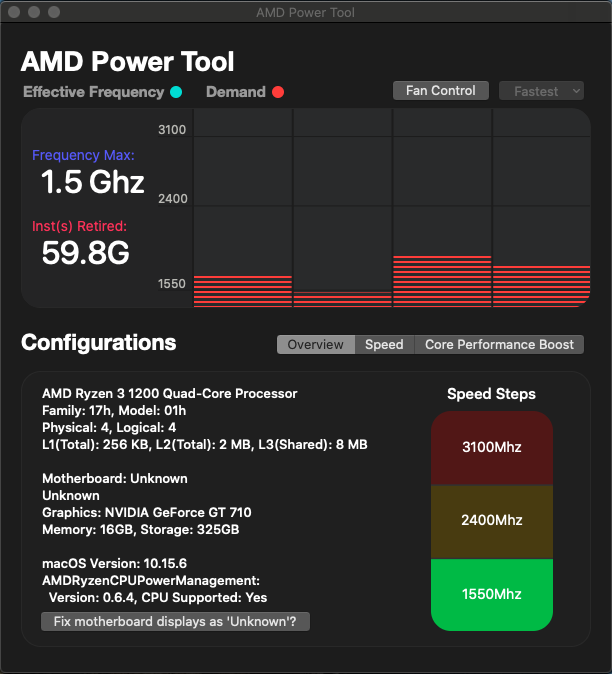Click Fix motherboard displays as 'Unknown'? button

click(176, 622)
